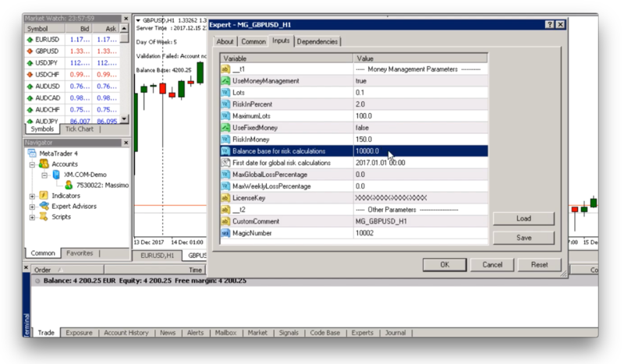Close the Navigator panel

[x=126, y=143]
